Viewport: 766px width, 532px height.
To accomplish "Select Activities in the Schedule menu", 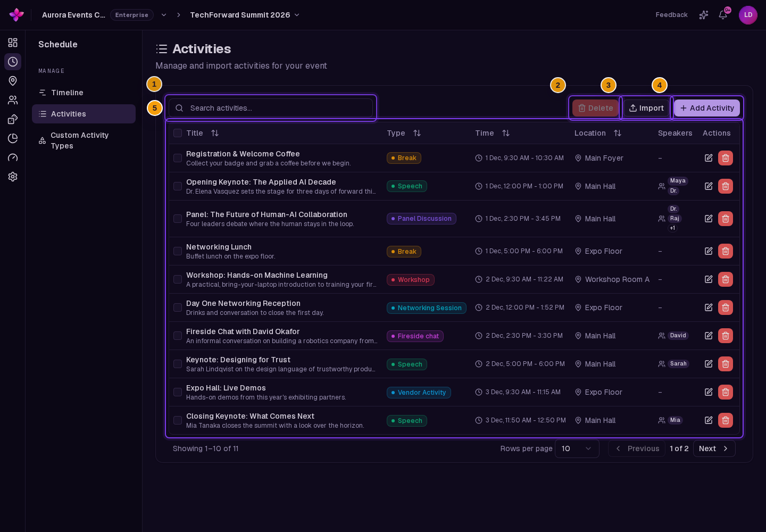I will [84, 114].
